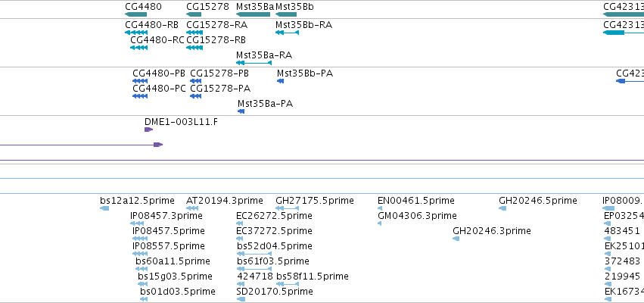Click the EN00461.5prime feature label

416,201
